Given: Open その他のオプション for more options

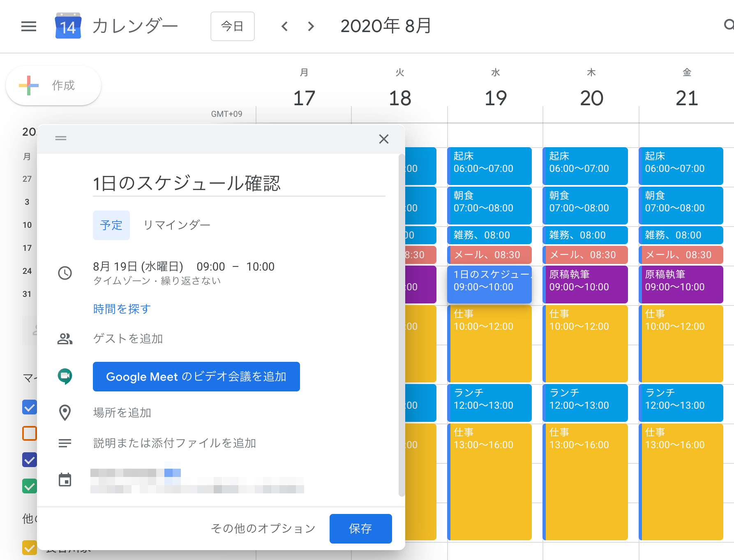Looking at the screenshot, I should [x=263, y=529].
